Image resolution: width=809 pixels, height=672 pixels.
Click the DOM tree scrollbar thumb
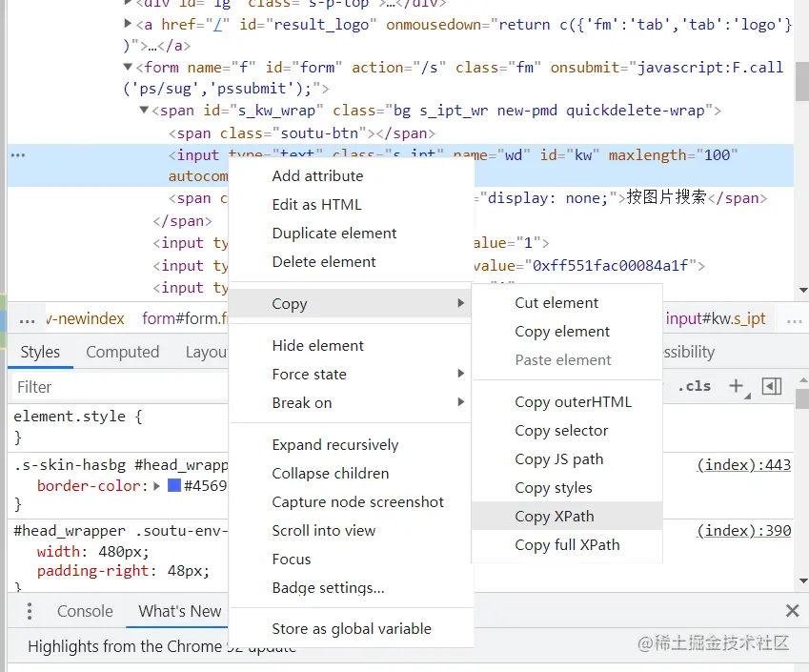pyautogui.click(x=802, y=82)
